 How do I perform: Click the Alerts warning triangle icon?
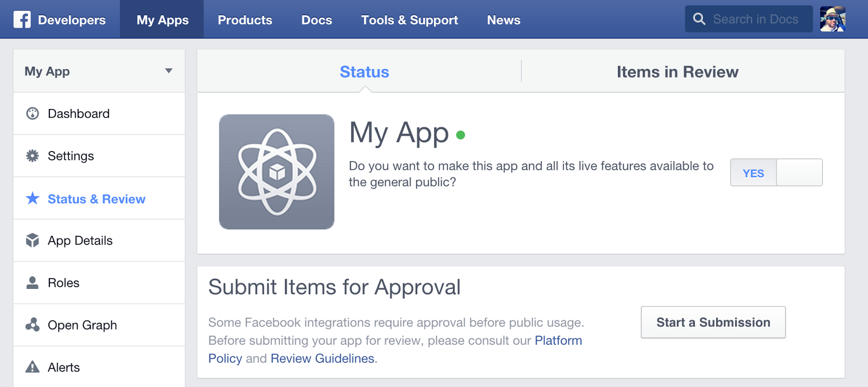click(33, 367)
